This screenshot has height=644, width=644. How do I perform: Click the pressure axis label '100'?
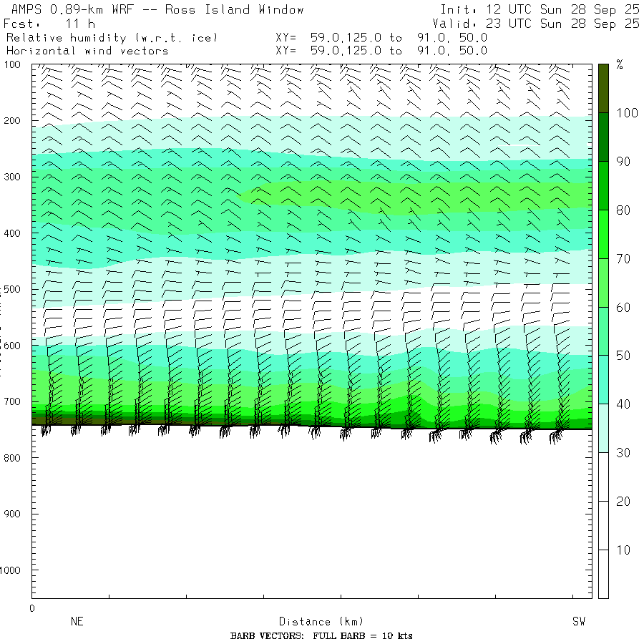[12, 64]
